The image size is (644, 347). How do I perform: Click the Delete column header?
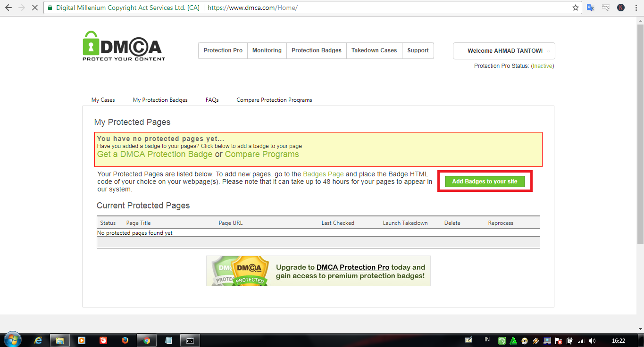[x=452, y=223]
